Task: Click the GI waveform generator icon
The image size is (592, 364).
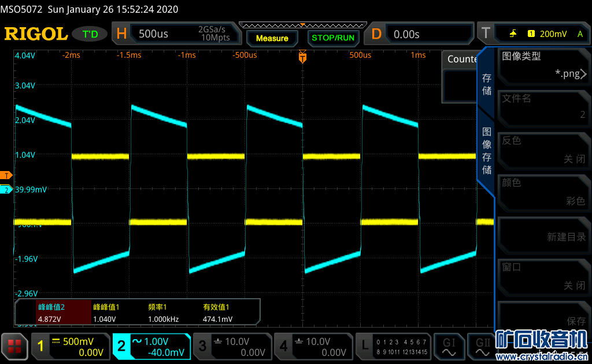Action: pyautogui.click(x=449, y=346)
